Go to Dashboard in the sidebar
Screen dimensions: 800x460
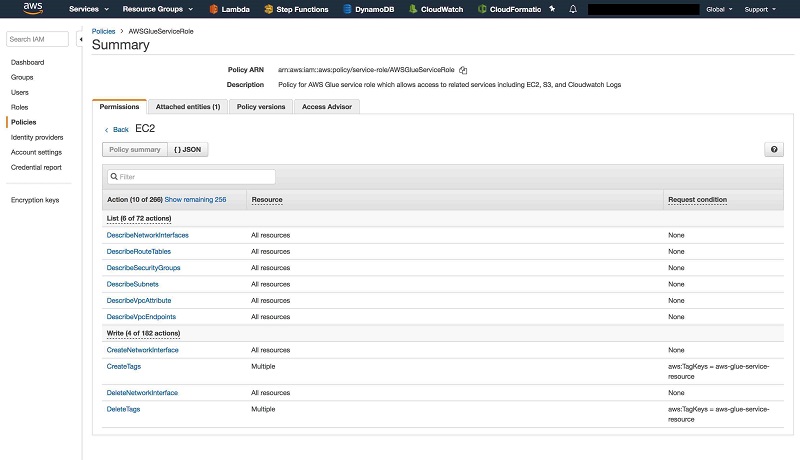28,62
